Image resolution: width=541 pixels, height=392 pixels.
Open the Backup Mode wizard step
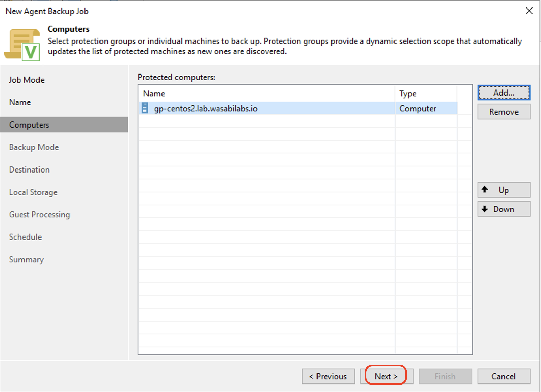coord(34,147)
